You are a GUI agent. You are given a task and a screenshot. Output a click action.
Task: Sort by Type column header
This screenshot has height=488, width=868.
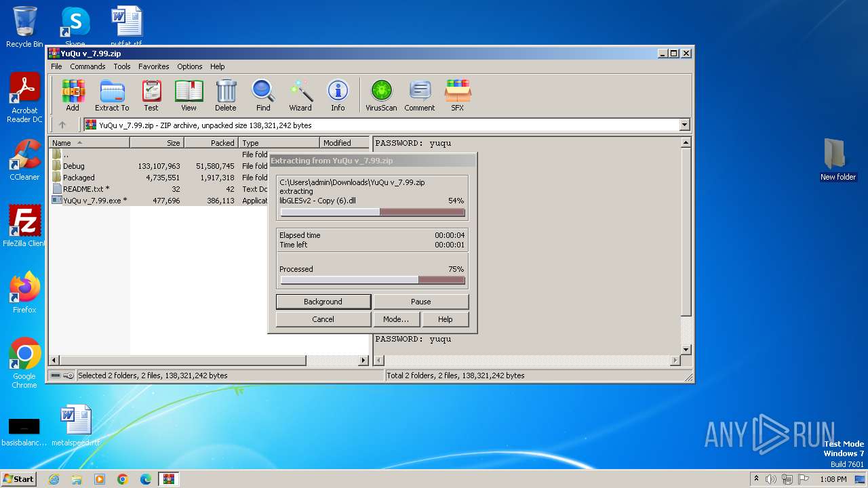tap(279, 143)
